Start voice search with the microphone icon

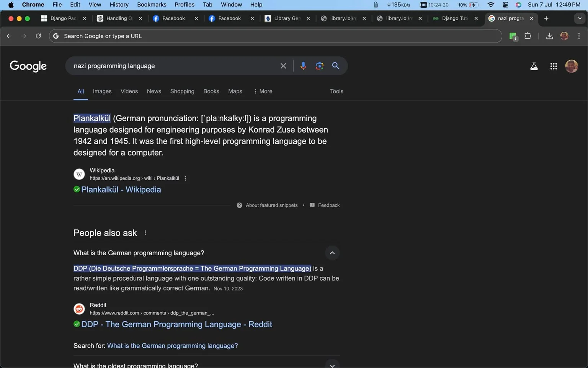[x=303, y=66]
